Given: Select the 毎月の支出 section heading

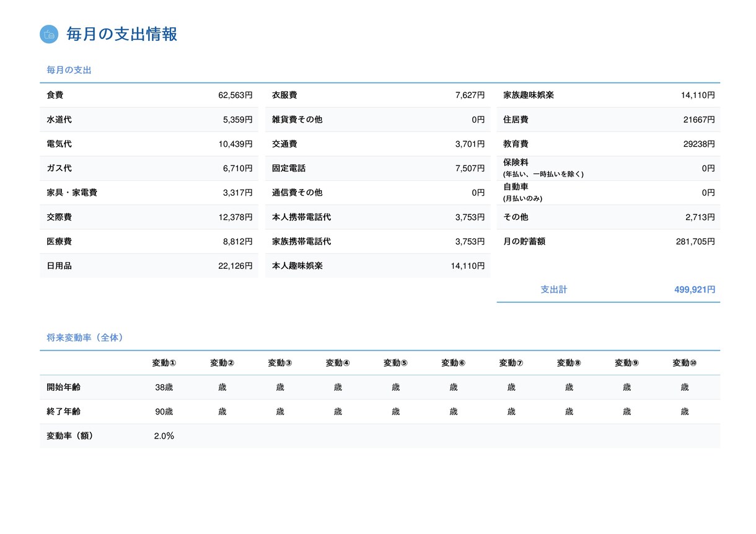Looking at the screenshot, I should [69, 70].
